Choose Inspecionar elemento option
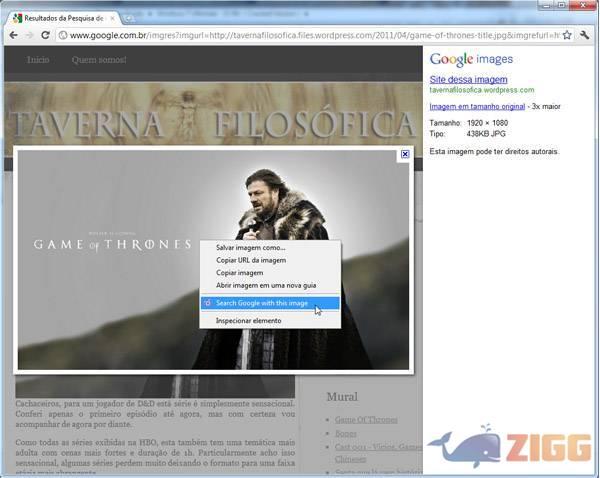 click(249, 320)
